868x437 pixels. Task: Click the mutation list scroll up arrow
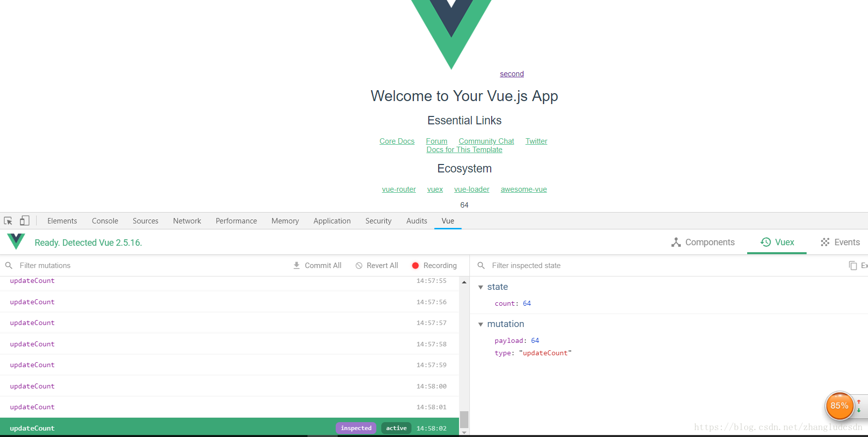click(x=464, y=282)
